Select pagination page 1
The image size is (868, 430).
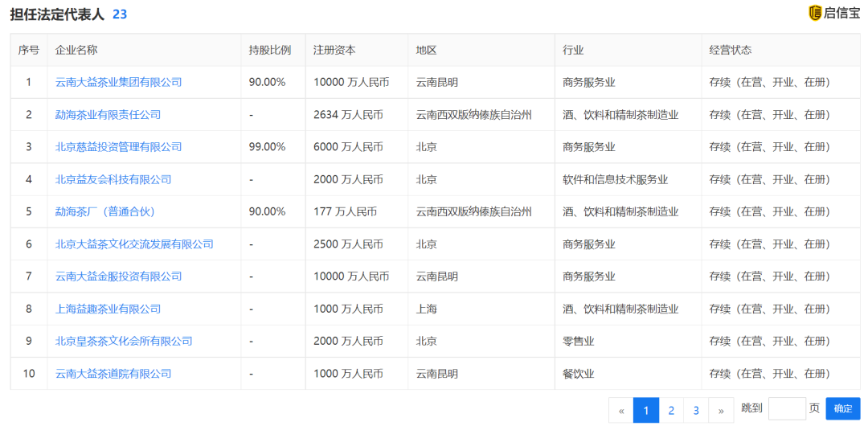[x=646, y=410]
